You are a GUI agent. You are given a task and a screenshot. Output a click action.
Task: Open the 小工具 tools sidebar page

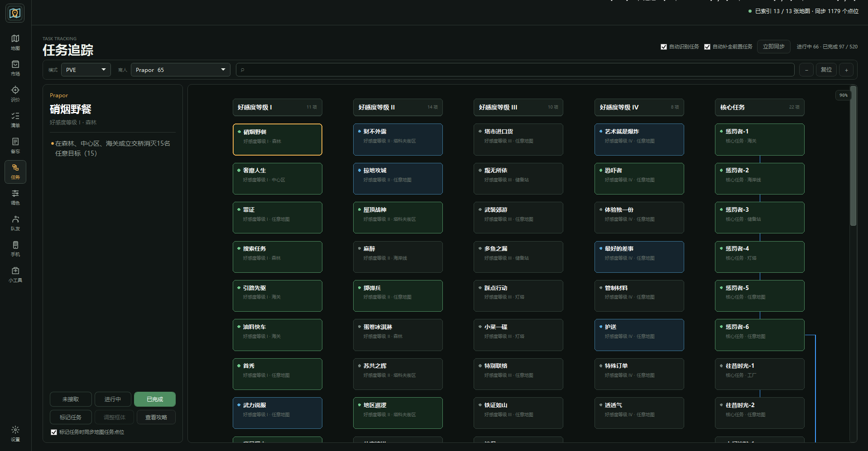[x=15, y=275]
